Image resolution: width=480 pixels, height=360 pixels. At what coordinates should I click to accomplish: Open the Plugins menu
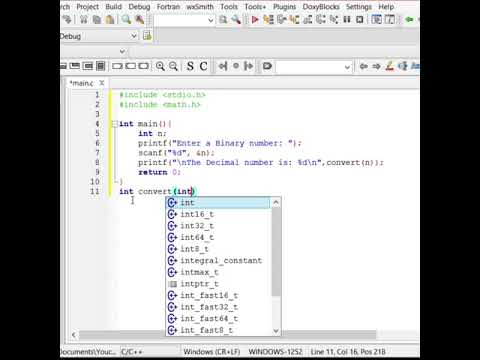[285, 7]
